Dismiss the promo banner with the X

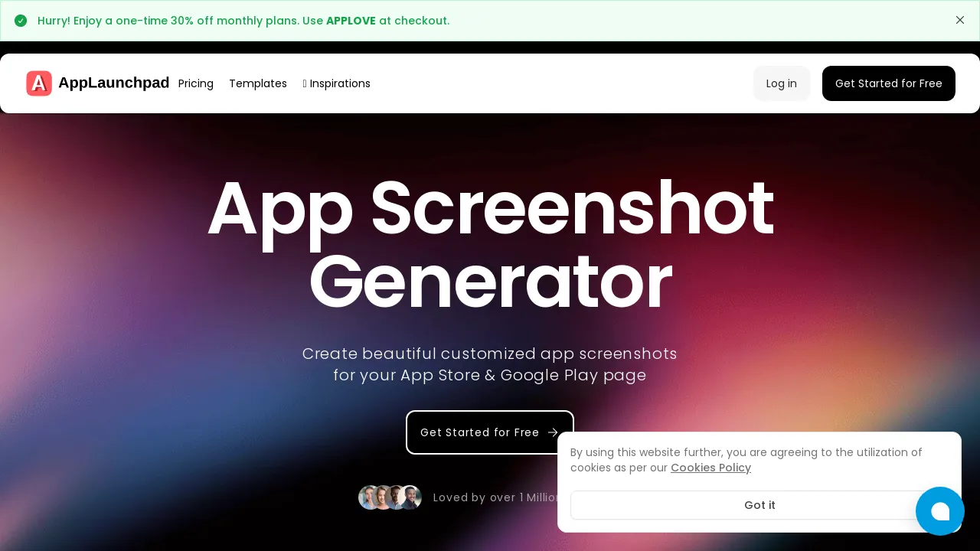960,20
